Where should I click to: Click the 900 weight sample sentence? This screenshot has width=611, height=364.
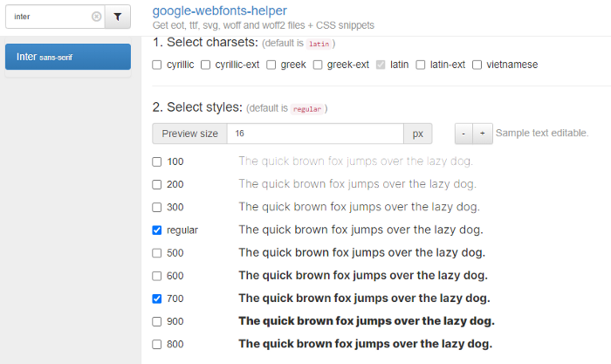(367, 321)
